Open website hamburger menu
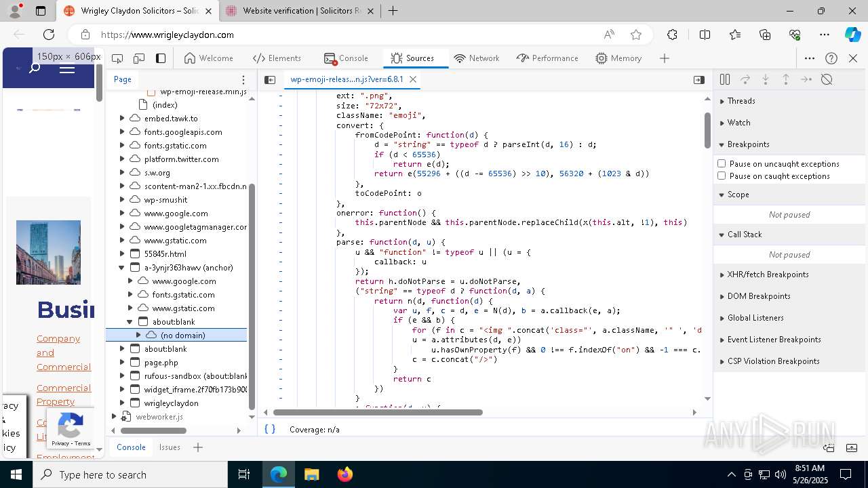868x488 pixels. pyautogui.click(x=67, y=68)
